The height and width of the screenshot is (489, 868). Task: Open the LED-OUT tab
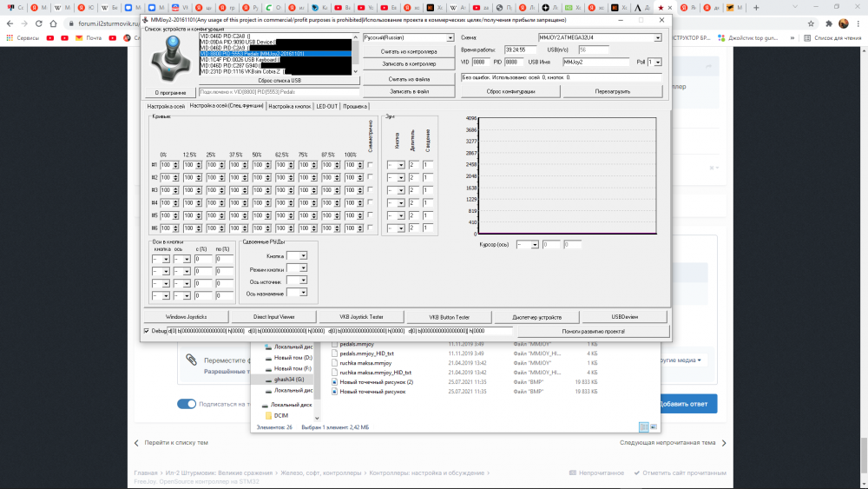(326, 106)
